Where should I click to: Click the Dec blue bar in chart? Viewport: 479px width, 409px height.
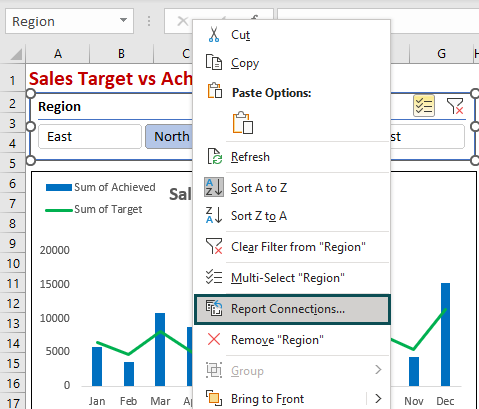[445, 334]
